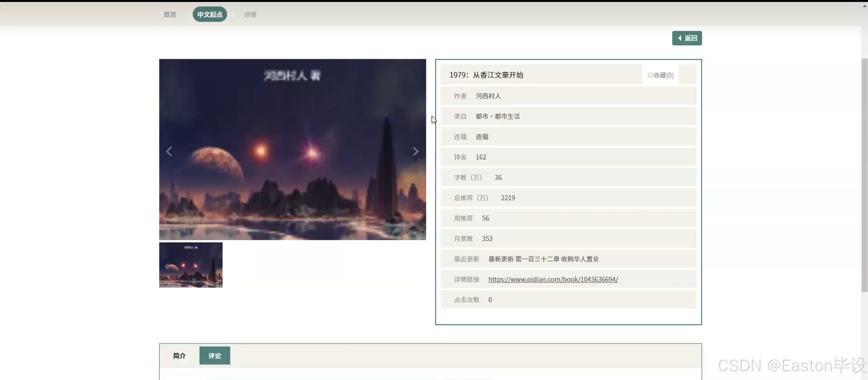Open the 详情 navigation item
Viewport: 868px width, 380px height.
(250, 14)
